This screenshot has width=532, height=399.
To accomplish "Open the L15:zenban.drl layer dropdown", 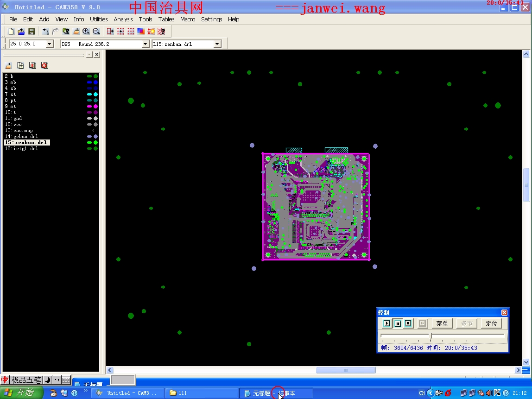I will tap(217, 44).
